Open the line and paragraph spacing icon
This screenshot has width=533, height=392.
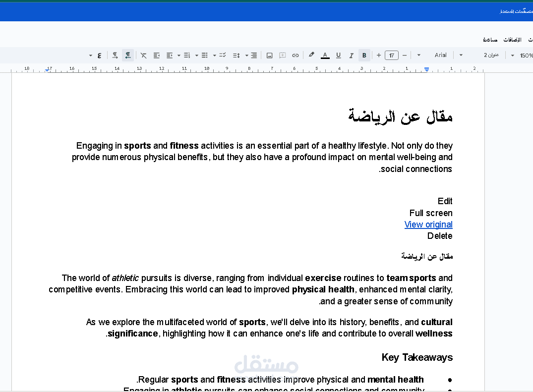pyautogui.click(x=236, y=56)
